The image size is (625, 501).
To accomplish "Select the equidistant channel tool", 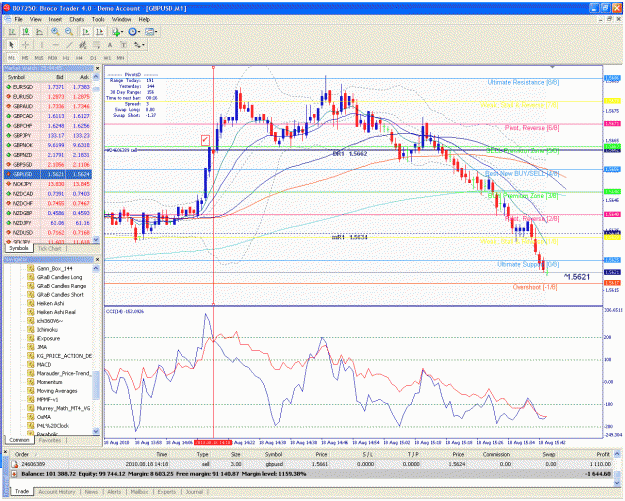I will pos(83,45).
